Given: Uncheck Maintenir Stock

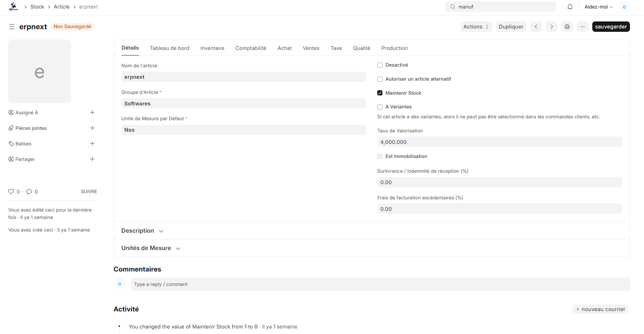Looking at the screenshot, I should tap(380, 93).
